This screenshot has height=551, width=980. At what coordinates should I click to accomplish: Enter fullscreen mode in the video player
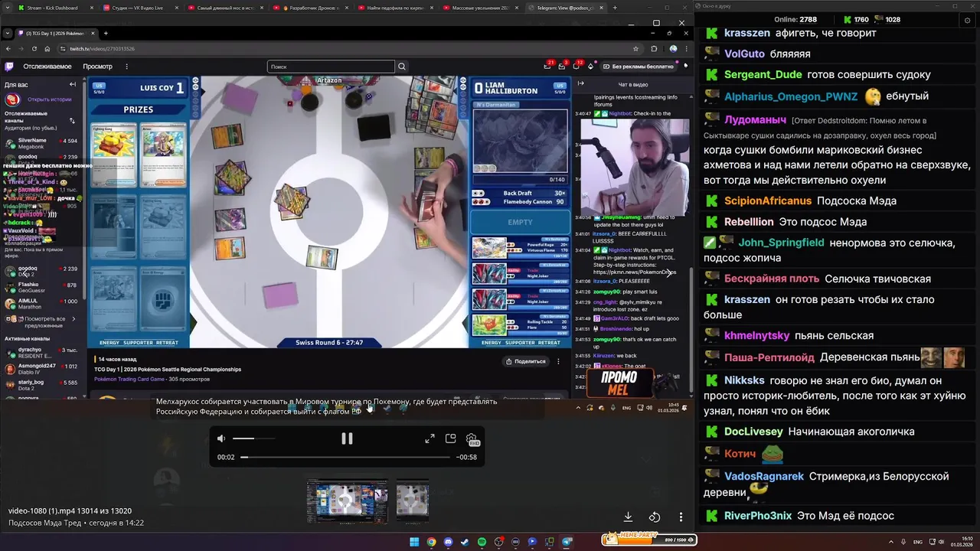click(x=430, y=439)
